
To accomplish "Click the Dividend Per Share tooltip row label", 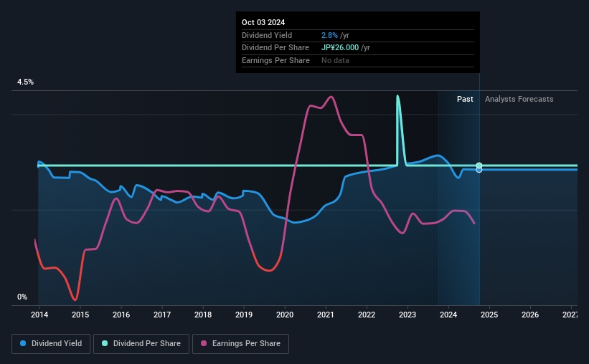I will (275, 48).
